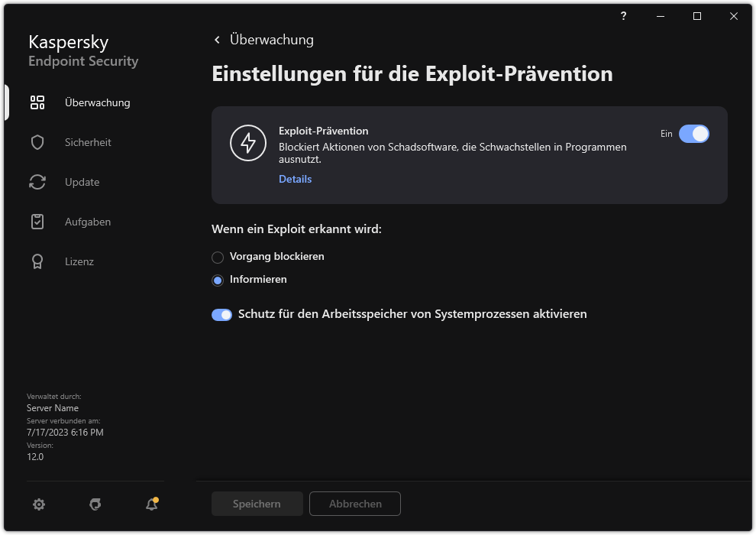The image size is (756, 535).
Task: Turn off Exploit-Prävention with the Ein toggle
Action: (x=695, y=134)
